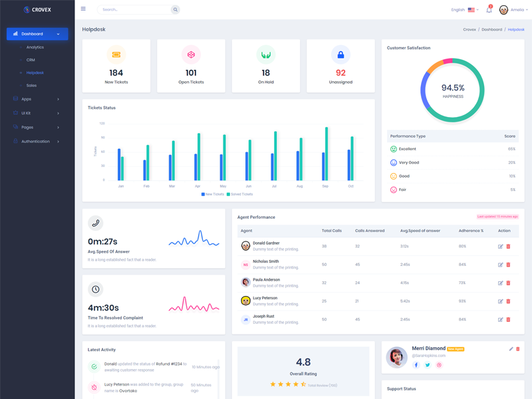Click the Excellent performance row
Image resolution: width=532 pixels, height=399 pixels.
[453, 149]
